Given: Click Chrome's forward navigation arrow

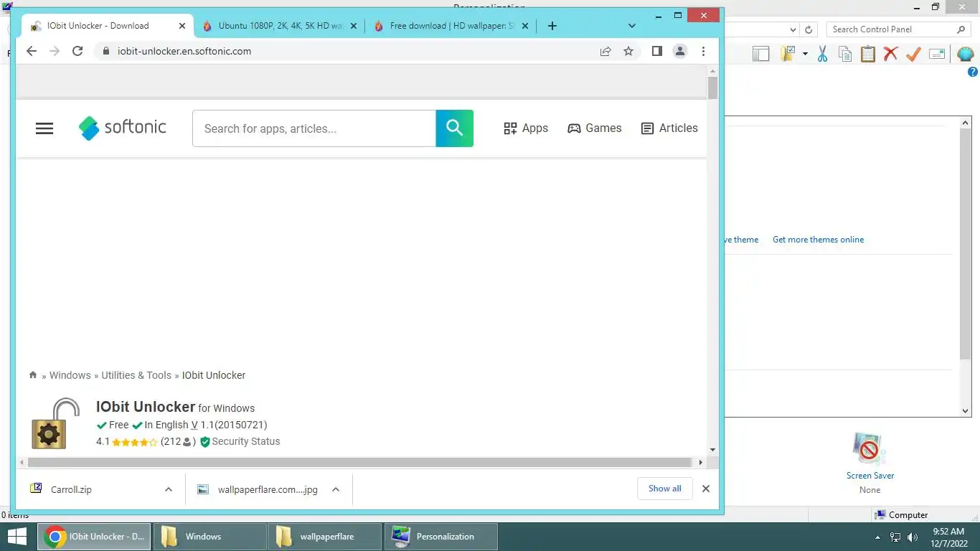Looking at the screenshot, I should coord(55,51).
